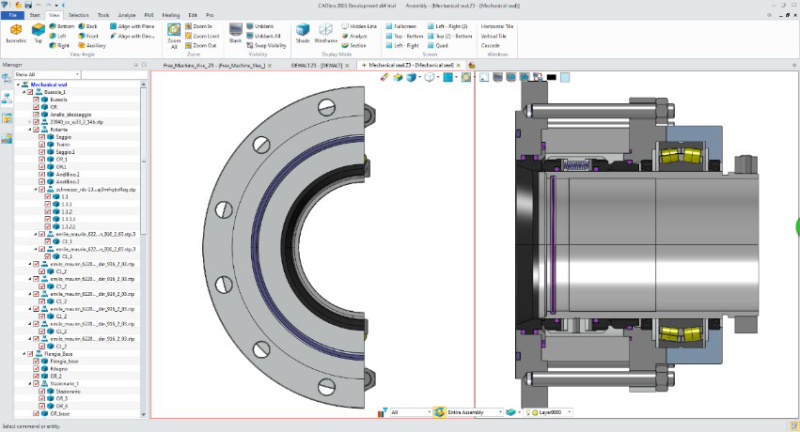The image size is (800, 432).
Task: Collapse the schweizer_rds-13 step node
Action: click(36, 190)
